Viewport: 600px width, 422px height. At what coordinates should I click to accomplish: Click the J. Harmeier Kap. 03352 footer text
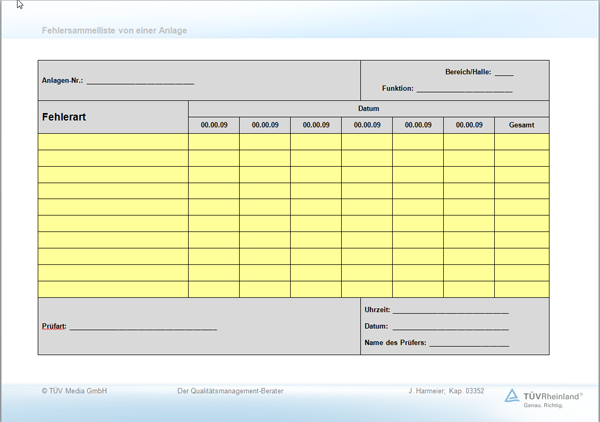tap(447, 391)
